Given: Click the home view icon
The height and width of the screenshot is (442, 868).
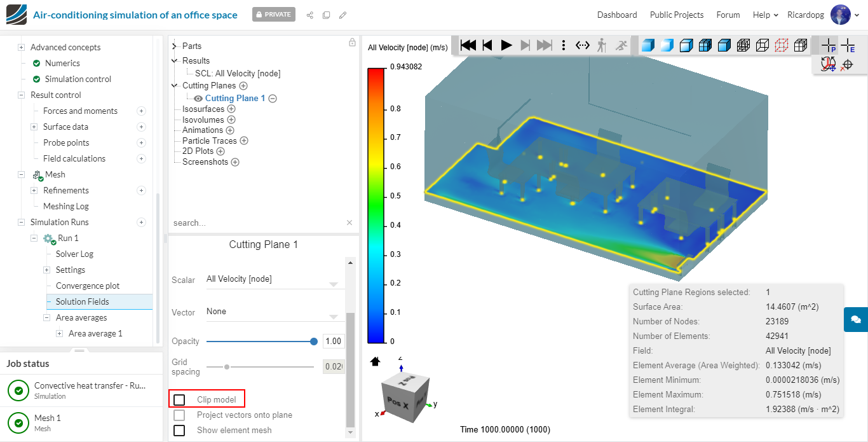Looking at the screenshot, I should click(375, 361).
